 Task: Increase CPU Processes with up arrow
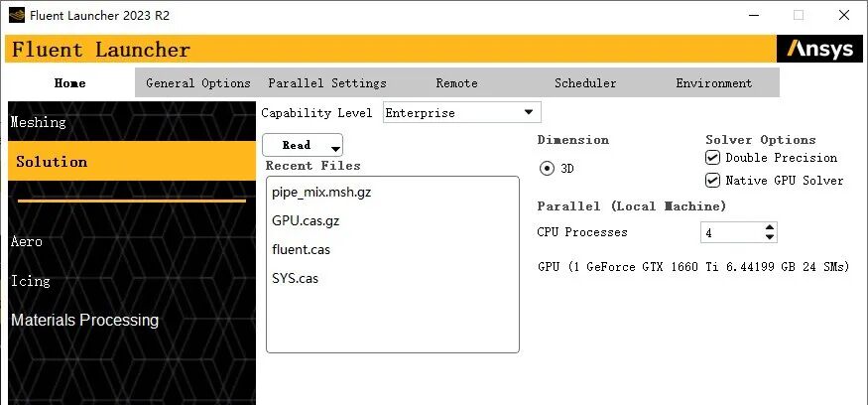pos(770,227)
